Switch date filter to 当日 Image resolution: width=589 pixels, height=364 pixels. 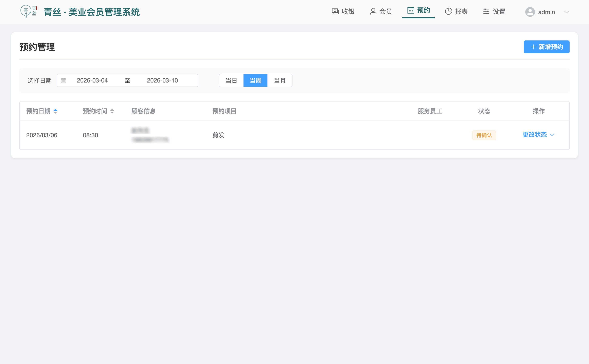coord(231,80)
